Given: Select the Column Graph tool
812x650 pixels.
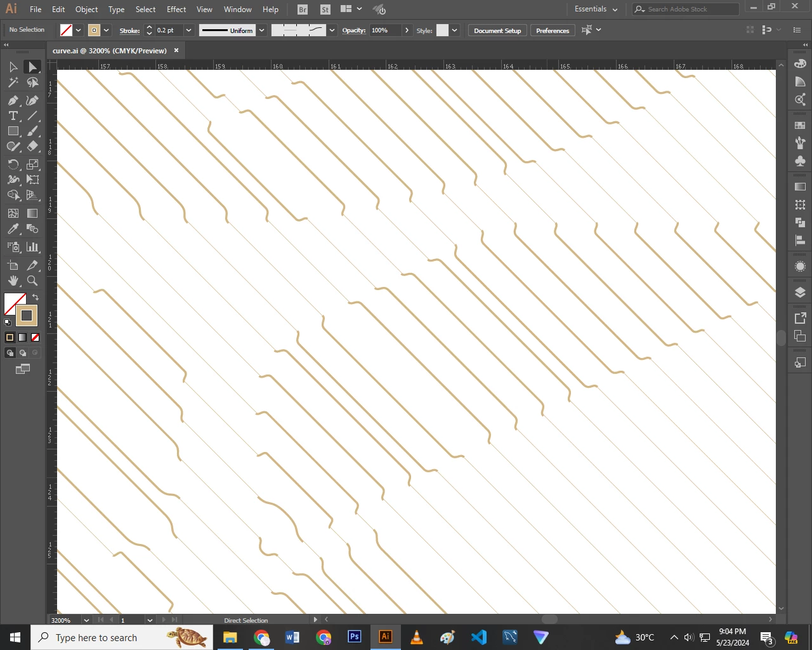Looking at the screenshot, I should click(x=32, y=247).
